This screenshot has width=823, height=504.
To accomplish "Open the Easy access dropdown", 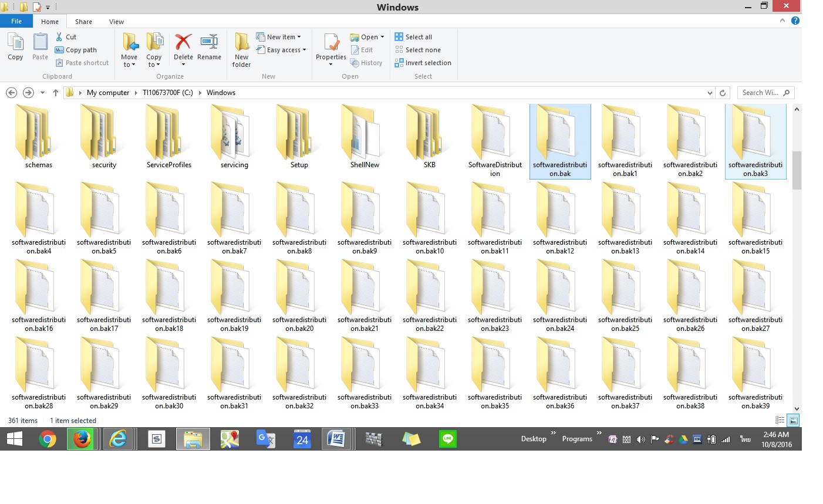I will (282, 50).
